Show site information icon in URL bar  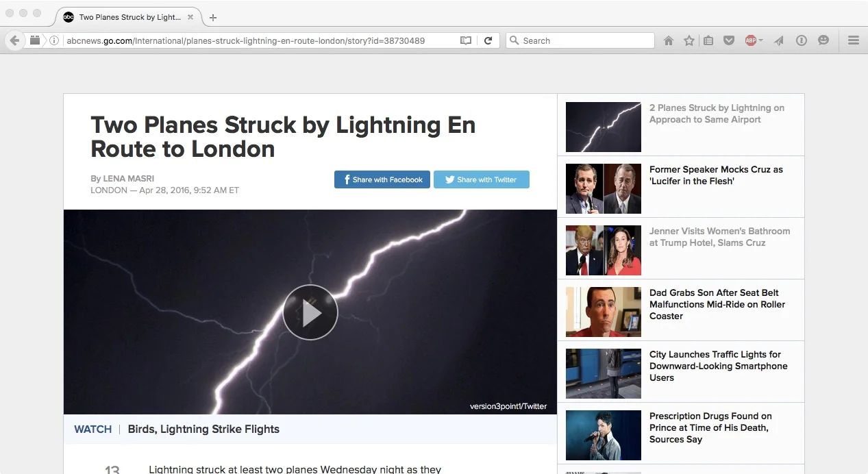(54, 41)
